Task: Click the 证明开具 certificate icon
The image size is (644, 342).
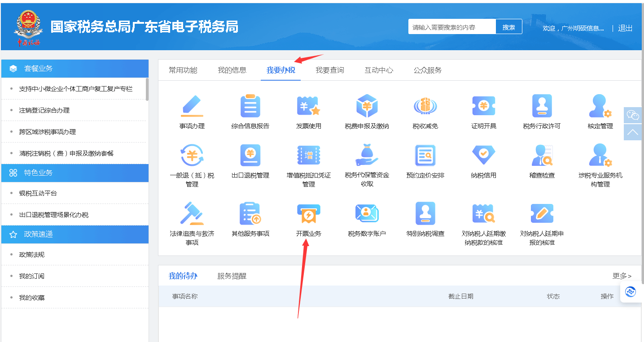Action: [x=483, y=107]
